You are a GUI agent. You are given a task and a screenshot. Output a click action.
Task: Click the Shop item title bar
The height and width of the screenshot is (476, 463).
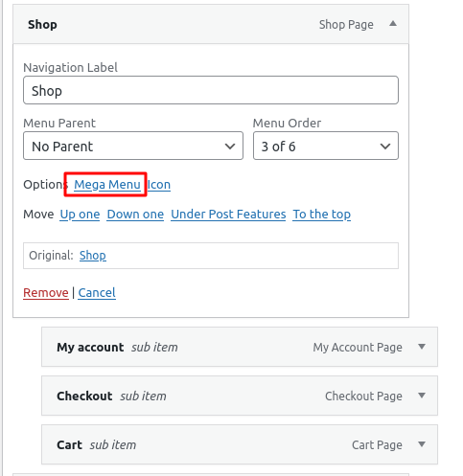click(x=211, y=24)
